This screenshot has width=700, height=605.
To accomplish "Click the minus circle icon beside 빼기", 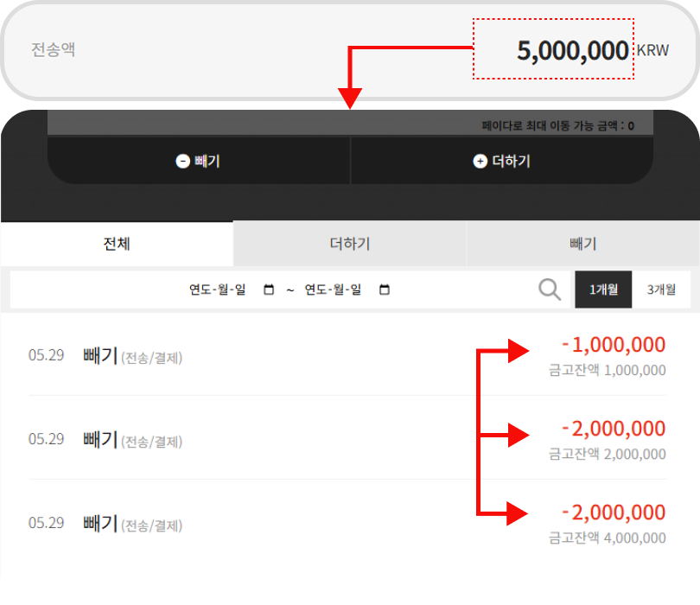I will [182, 162].
